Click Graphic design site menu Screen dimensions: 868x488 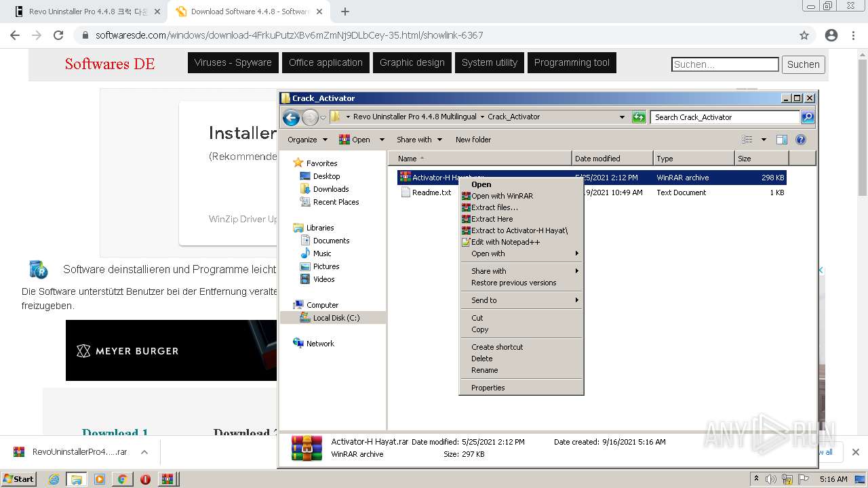pyautogui.click(x=412, y=62)
